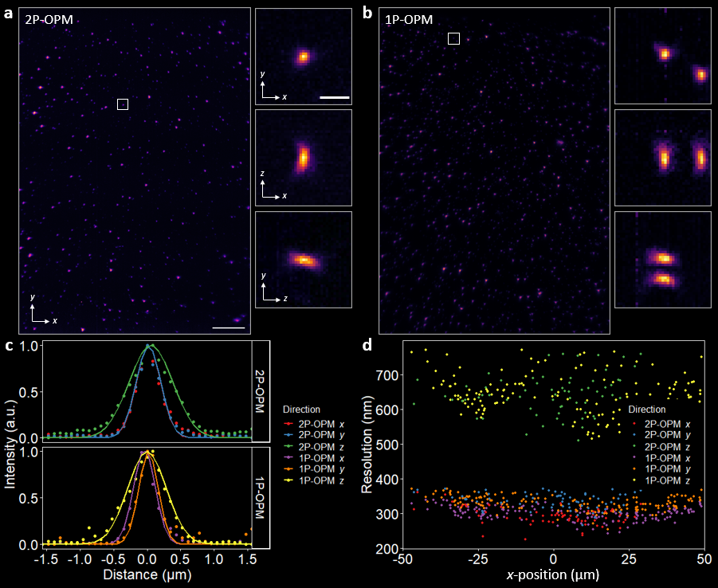Click the 1P-OPM facet strip label in panel c
The image size is (718, 588).
[x=262, y=499]
